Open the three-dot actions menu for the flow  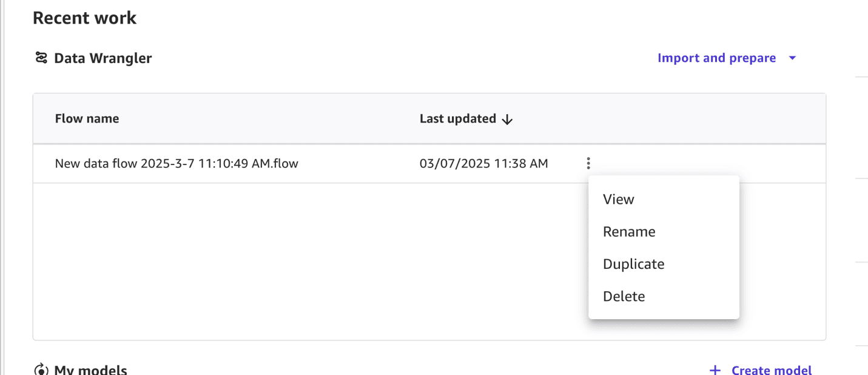pyautogui.click(x=588, y=163)
